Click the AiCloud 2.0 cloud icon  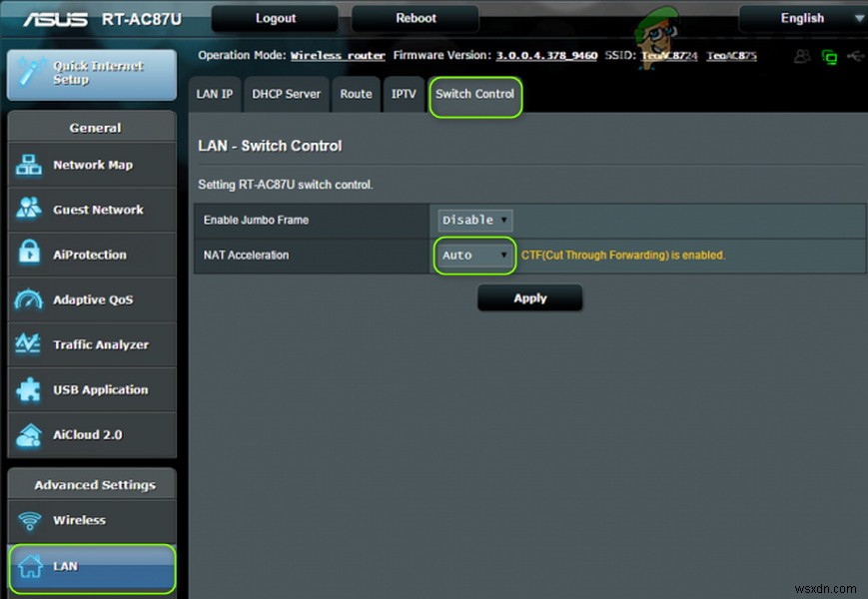point(29,434)
